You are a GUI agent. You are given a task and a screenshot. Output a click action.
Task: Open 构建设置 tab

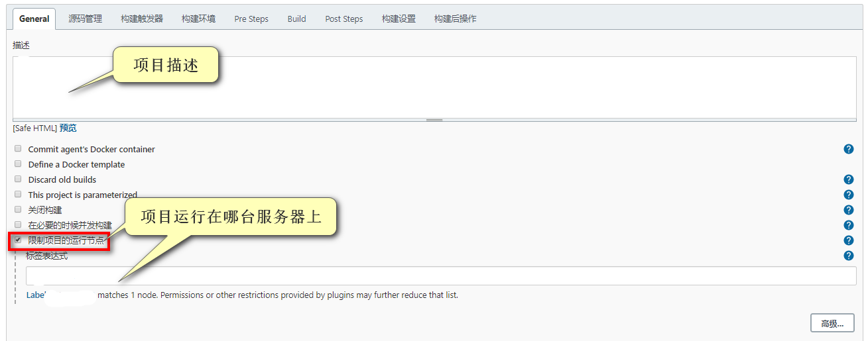click(399, 19)
